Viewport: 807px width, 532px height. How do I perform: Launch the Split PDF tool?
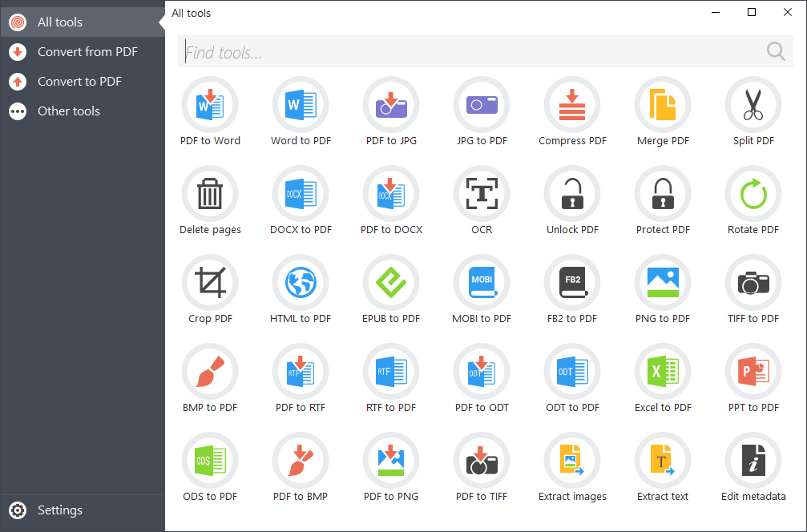753,112
